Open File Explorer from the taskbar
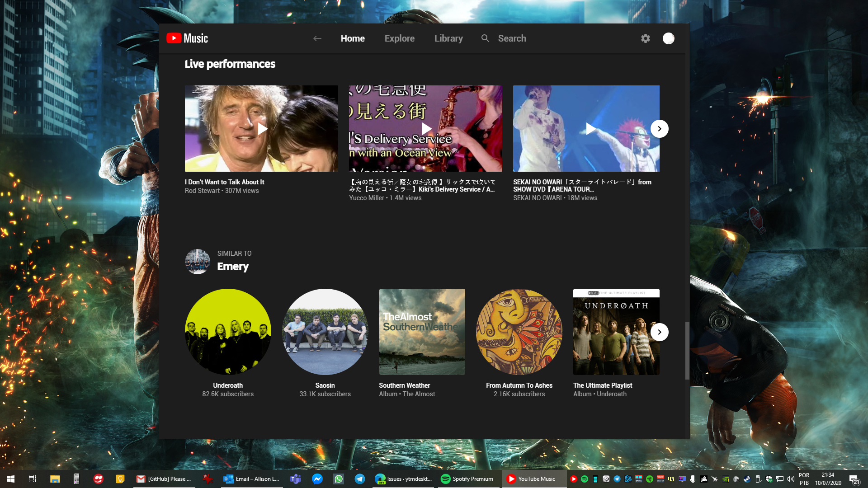 (55, 479)
